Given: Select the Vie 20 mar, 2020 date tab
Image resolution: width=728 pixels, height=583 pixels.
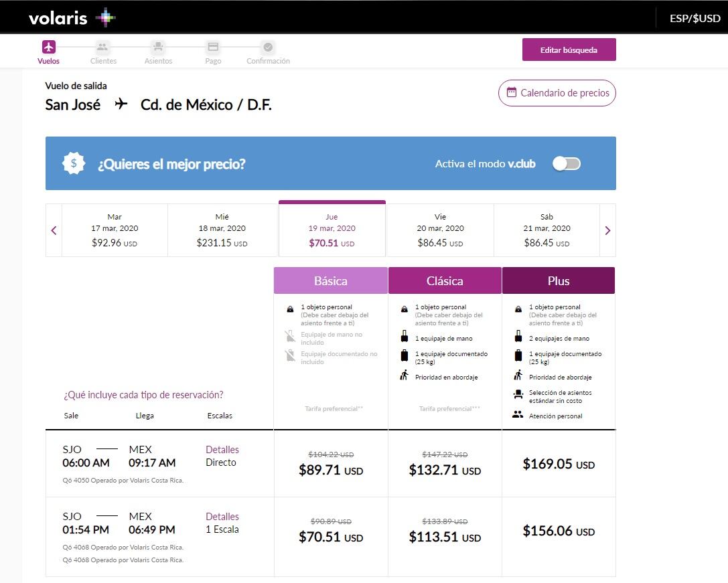Looking at the screenshot, I should (440, 230).
